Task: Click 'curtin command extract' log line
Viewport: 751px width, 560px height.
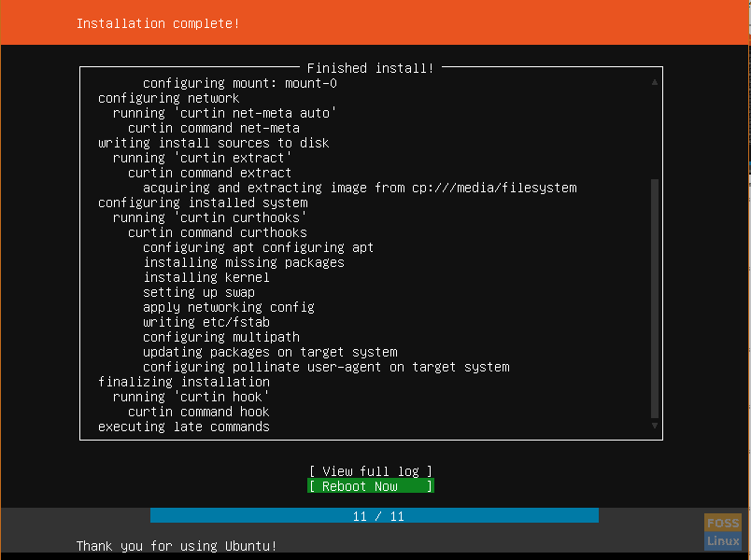Action: point(209,173)
